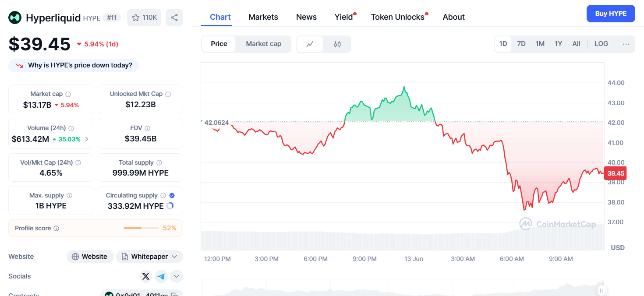
Task: Click the Hyperliquid logo icon
Action: [x=15, y=18]
